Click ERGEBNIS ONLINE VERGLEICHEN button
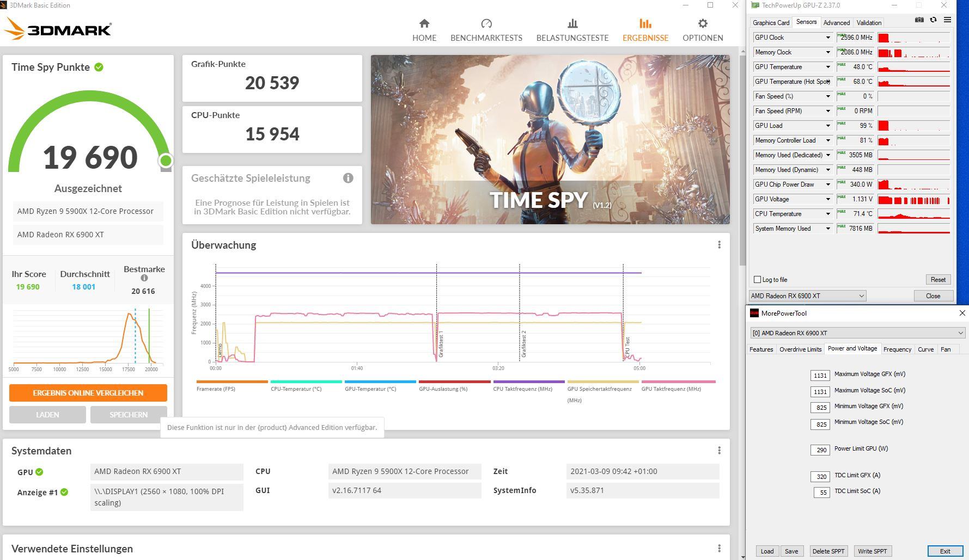 click(88, 393)
